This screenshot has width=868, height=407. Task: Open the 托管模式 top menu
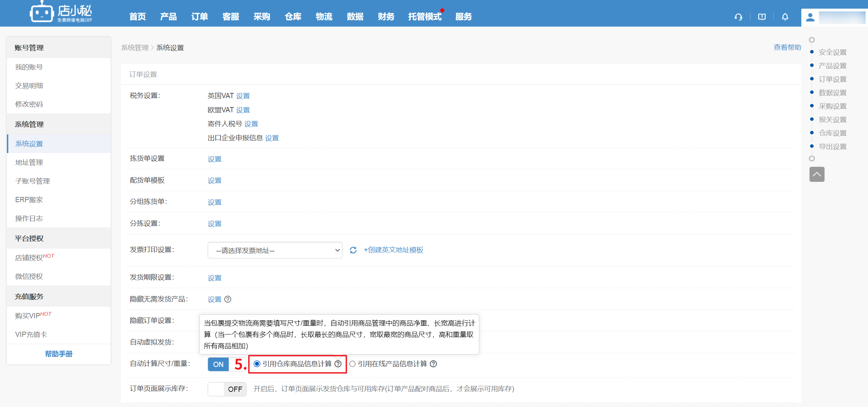pos(425,17)
